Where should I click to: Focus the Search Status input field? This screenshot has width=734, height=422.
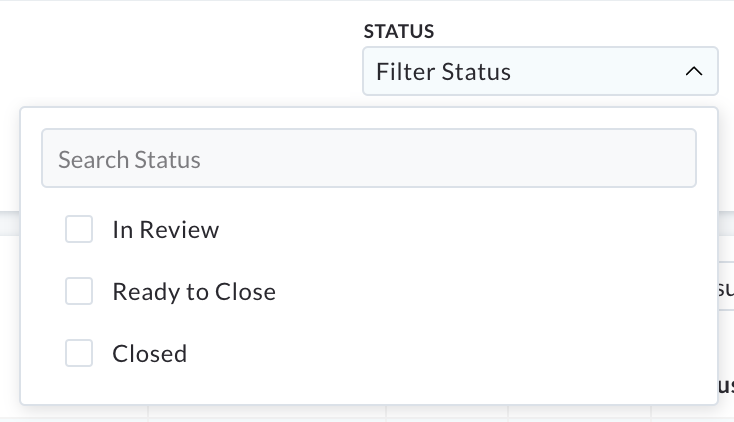click(x=369, y=158)
